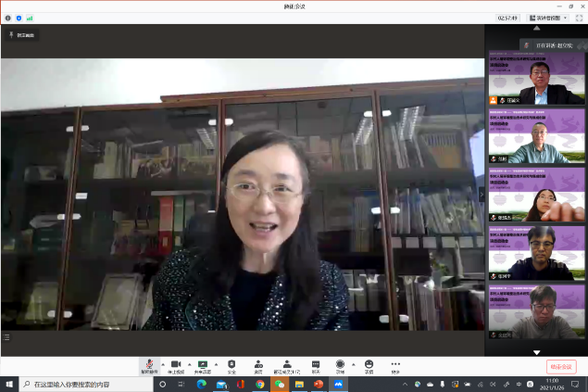Show meeting info via top-left info icon
Screen dimensions: 588x392
click(8, 18)
